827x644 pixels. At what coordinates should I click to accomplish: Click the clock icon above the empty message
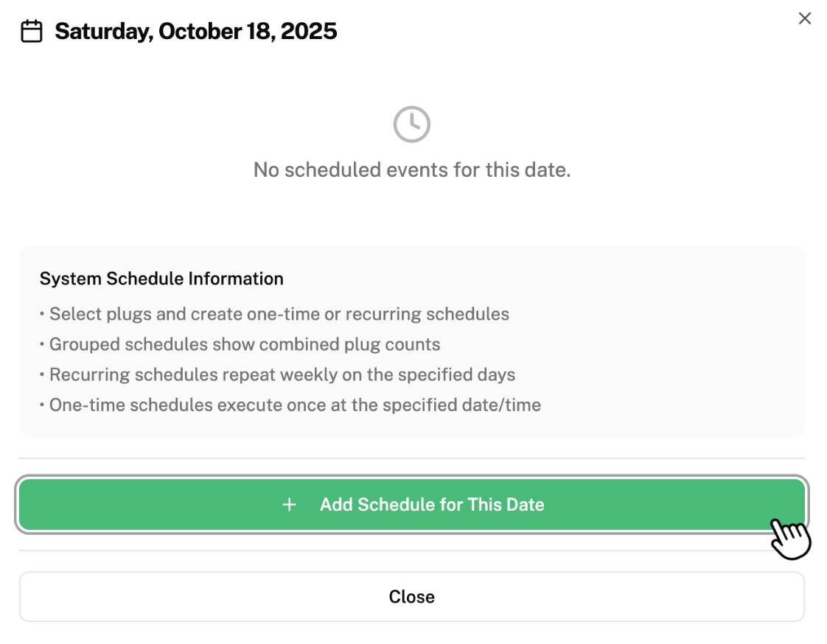pos(412,124)
